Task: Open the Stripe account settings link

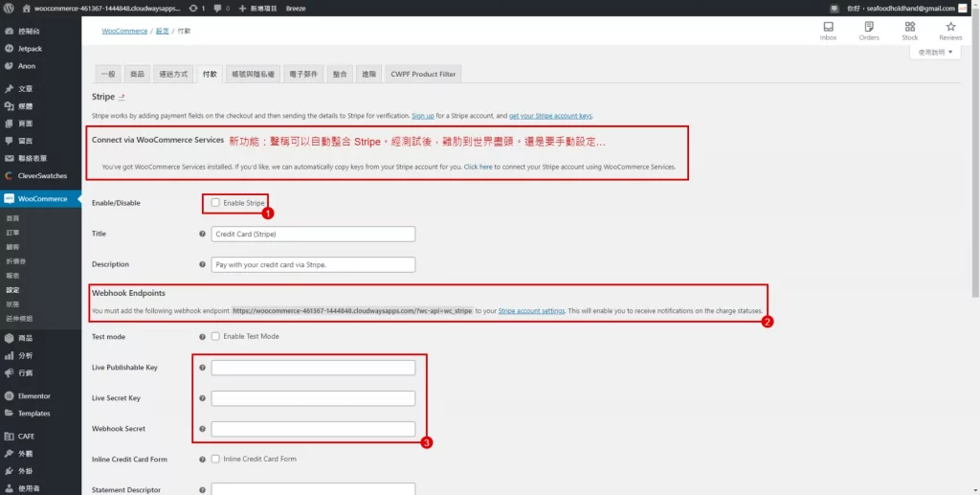Action: [x=531, y=310]
